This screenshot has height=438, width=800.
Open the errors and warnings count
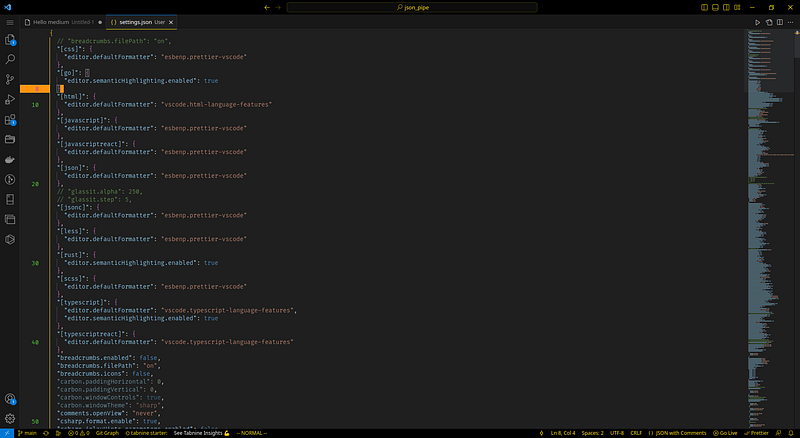pos(79,433)
